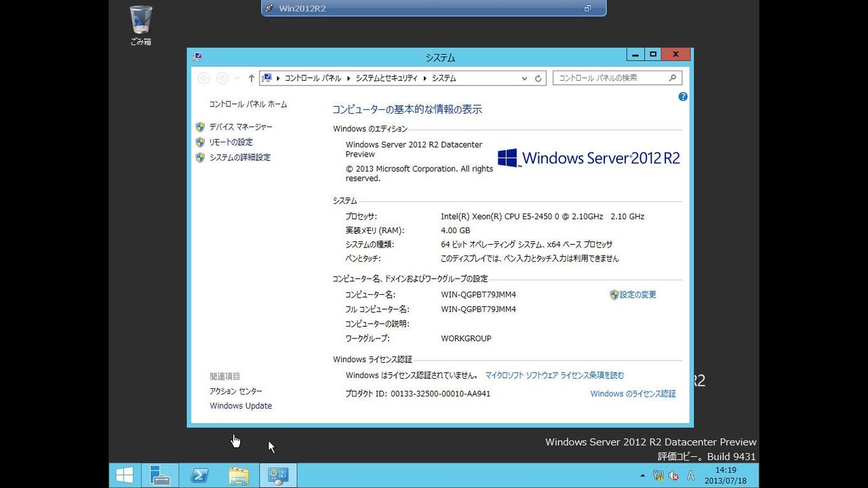The width and height of the screenshot is (868, 488).
Task: Open Windows Update link
Action: pos(241,406)
